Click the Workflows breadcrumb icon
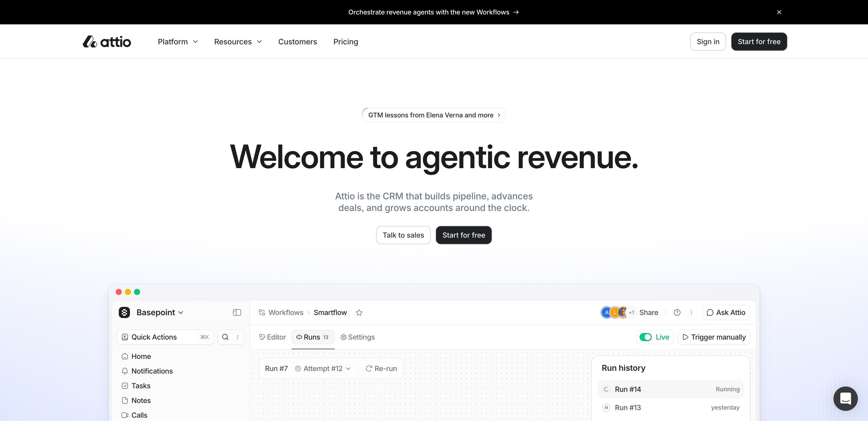This screenshot has width=868, height=421. 262,312
